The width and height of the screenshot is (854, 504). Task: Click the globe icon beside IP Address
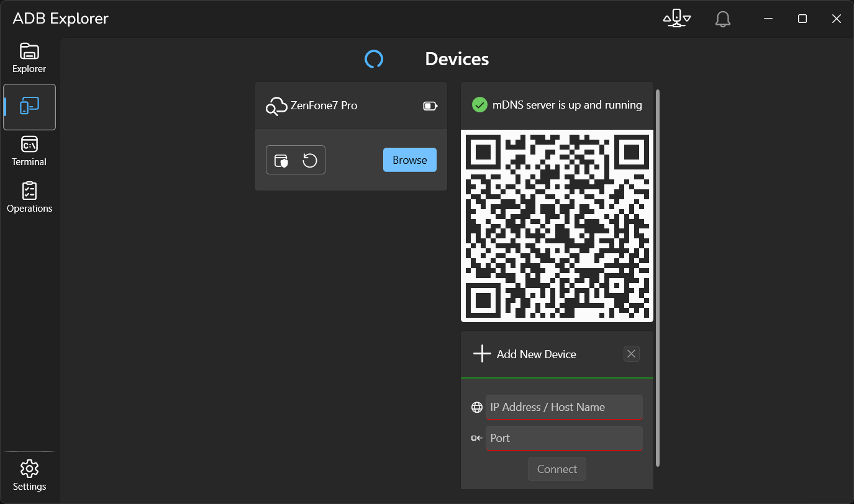pyautogui.click(x=477, y=407)
